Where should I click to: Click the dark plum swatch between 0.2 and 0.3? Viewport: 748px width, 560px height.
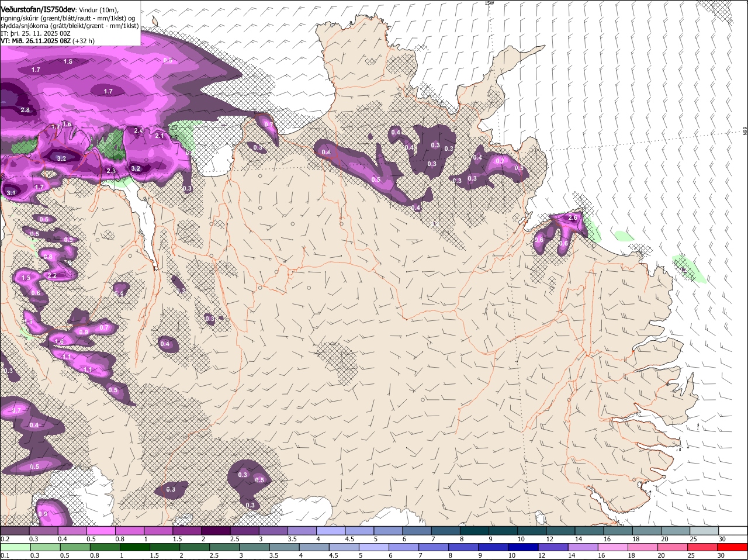[15, 530]
